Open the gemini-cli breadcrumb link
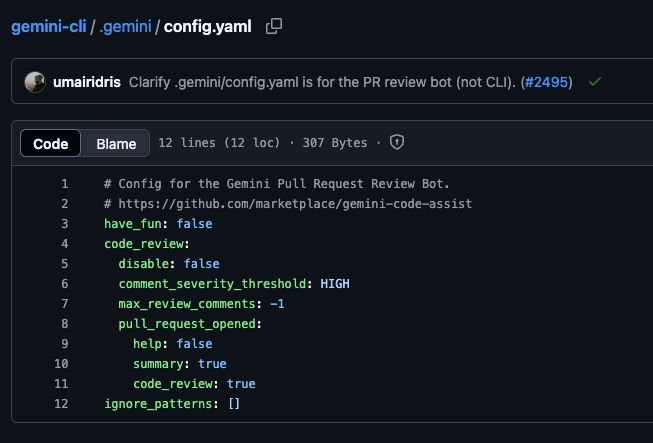 tap(48, 27)
